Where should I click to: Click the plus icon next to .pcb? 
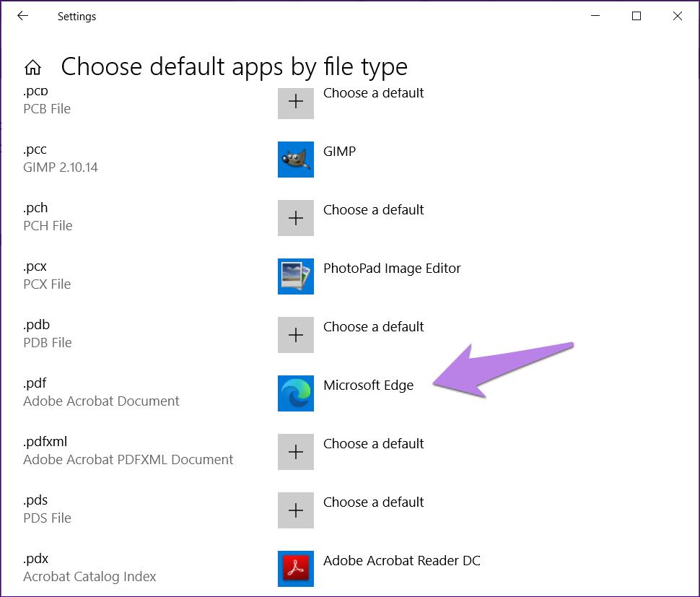tap(295, 103)
